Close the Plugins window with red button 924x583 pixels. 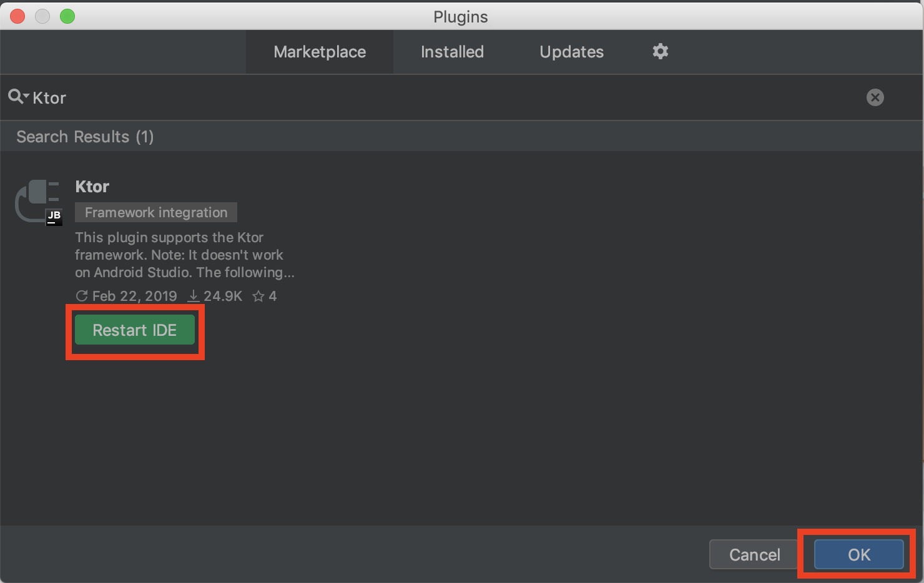17,16
